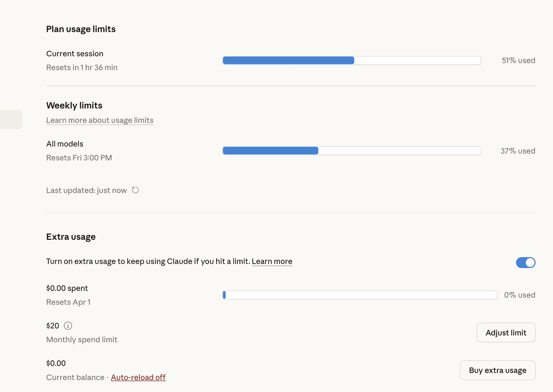Click the 51% used label
The image size is (553, 392).
[518, 60]
